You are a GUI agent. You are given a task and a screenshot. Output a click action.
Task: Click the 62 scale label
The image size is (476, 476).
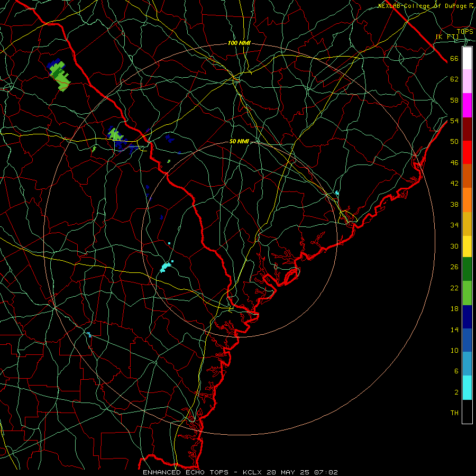pos(454,79)
